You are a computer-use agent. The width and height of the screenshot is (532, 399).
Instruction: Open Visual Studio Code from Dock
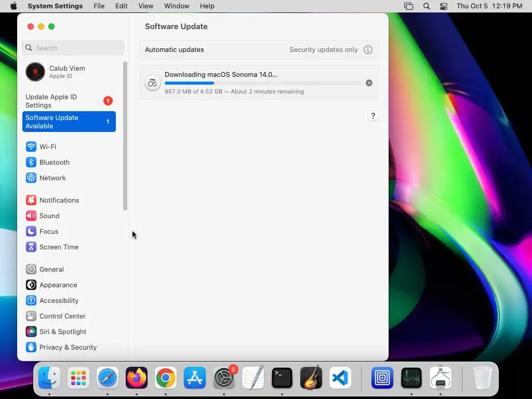pos(340,378)
